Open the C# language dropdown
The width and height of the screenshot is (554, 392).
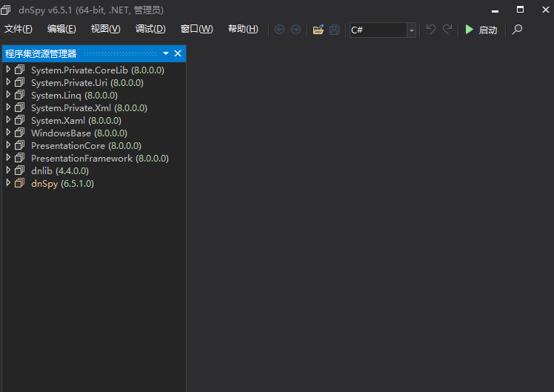(x=411, y=30)
